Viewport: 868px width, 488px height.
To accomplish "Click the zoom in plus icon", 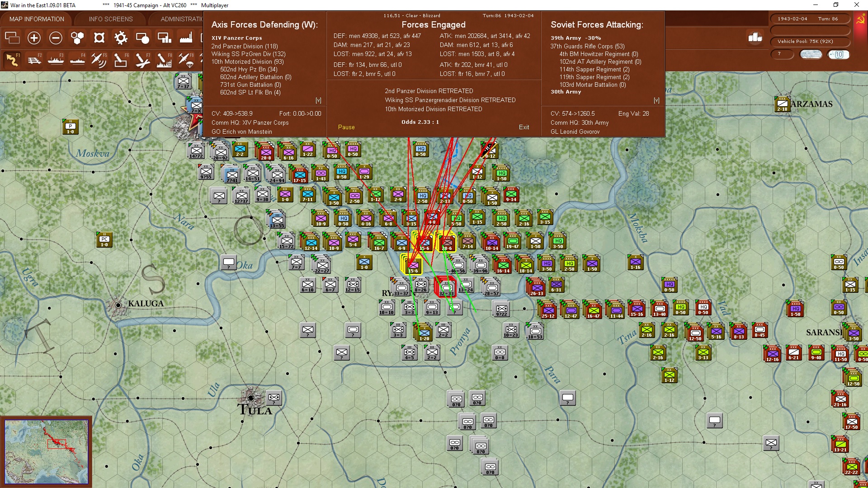I will point(34,38).
